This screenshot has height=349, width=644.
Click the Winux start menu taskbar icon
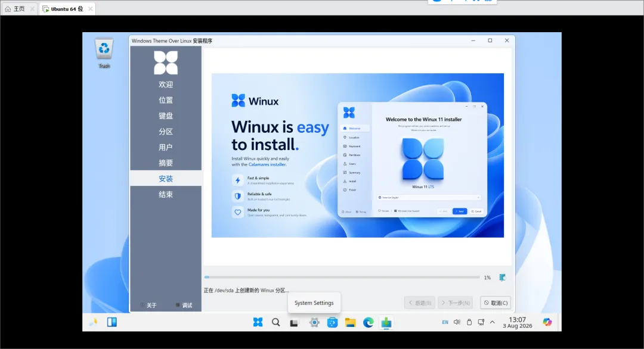tap(258, 322)
